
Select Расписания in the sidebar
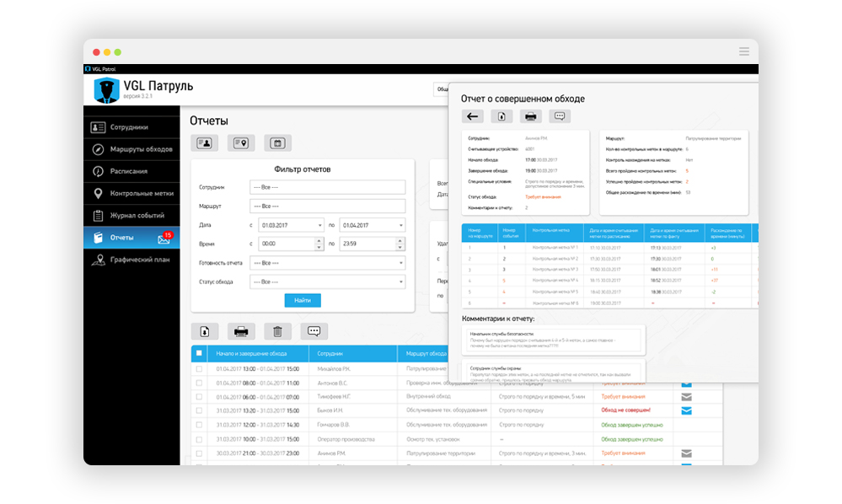[131, 171]
